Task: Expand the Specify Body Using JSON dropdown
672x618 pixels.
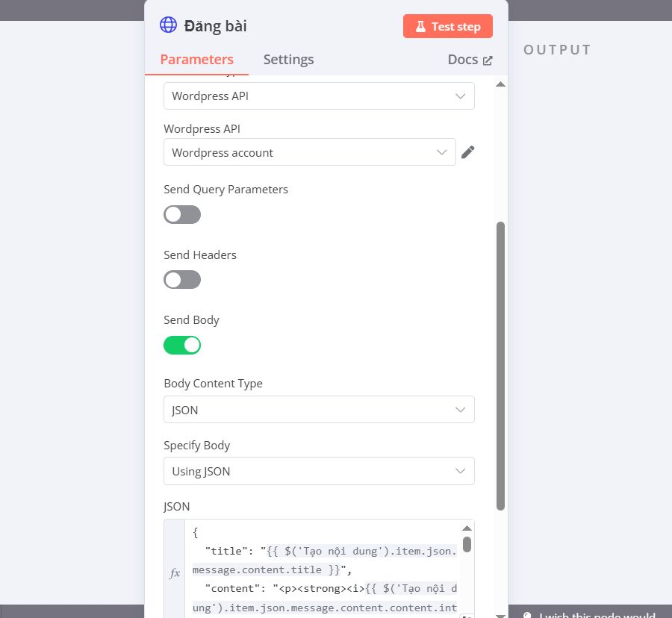Action: [319, 471]
